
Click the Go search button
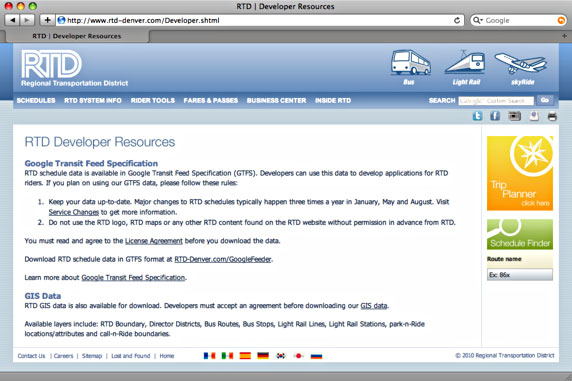tap(545, 100)
